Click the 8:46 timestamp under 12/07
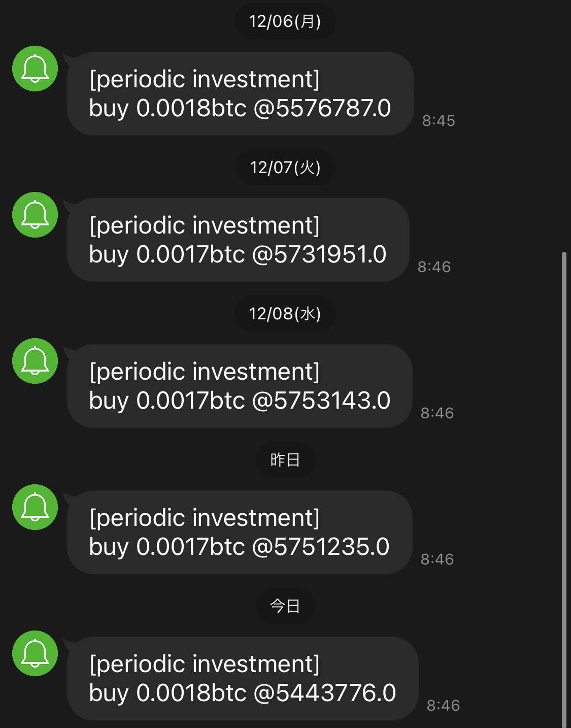The image size is (571, 728). [434, 267]
